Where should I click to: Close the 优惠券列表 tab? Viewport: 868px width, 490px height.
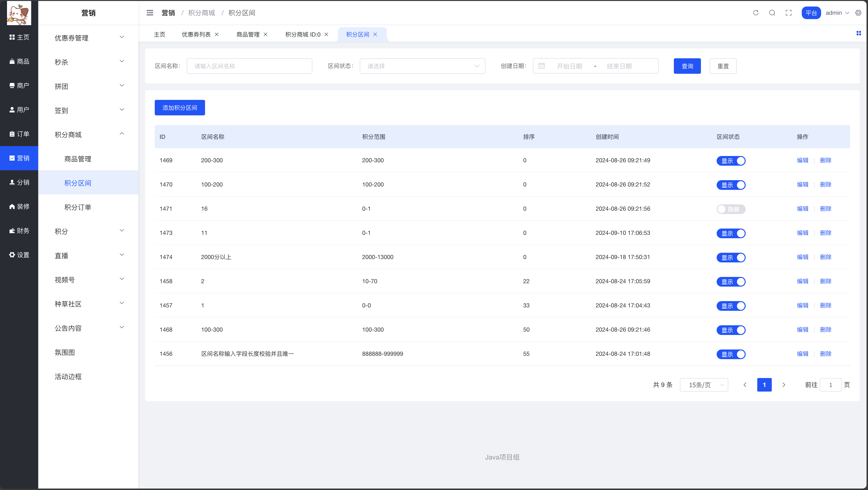(x=217, y=34)
